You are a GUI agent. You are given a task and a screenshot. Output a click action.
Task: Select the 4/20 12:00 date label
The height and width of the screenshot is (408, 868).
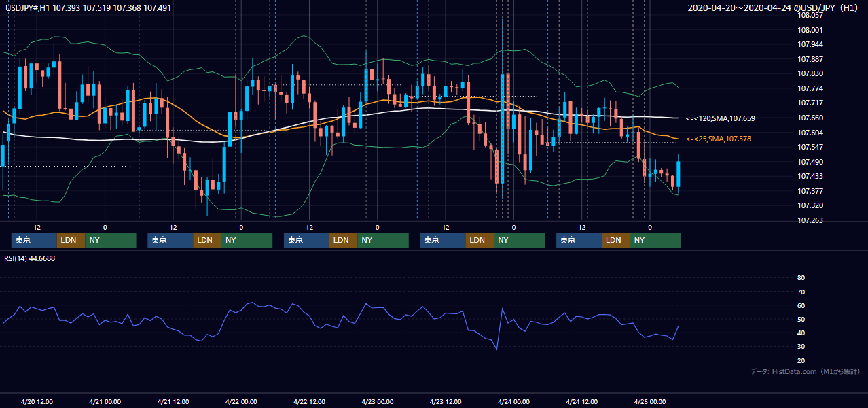point(37,401)
